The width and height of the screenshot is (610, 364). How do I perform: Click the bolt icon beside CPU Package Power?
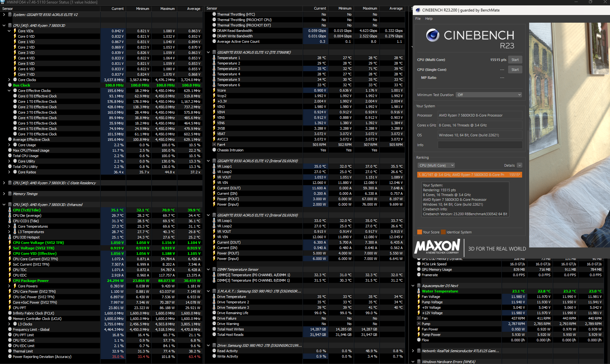point(10,281)
